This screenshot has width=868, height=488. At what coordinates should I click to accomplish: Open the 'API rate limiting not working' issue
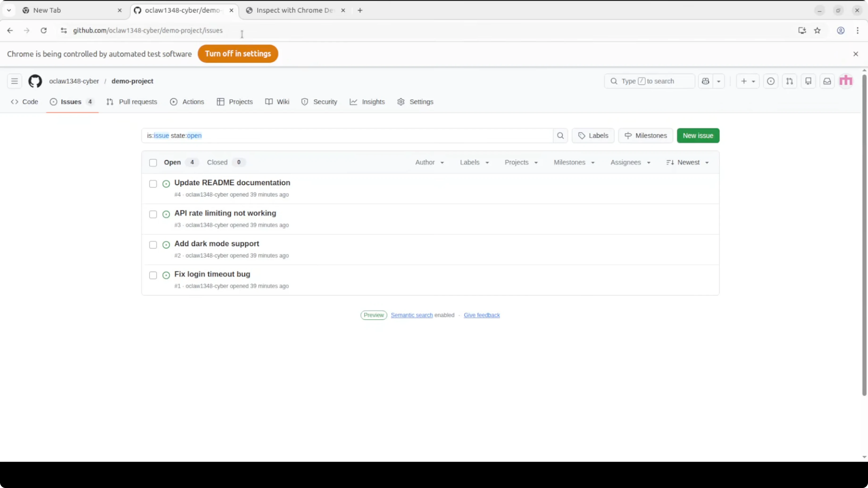(225, 213)
